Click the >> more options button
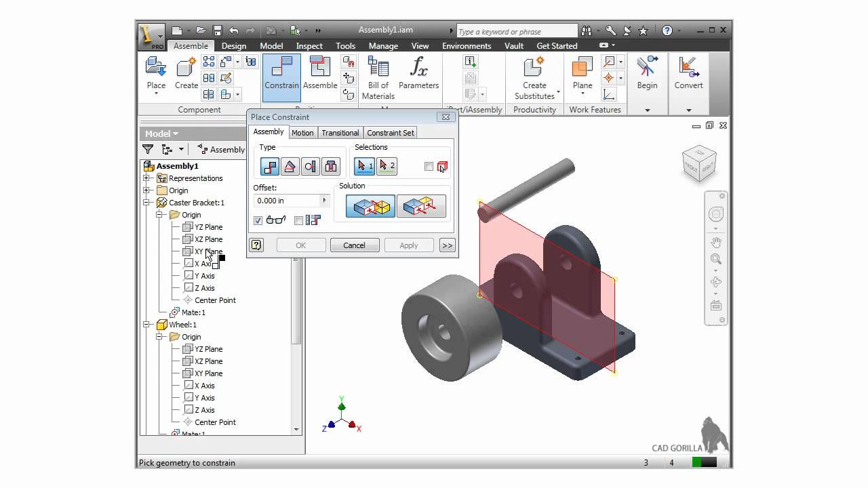The image size is (868, 488). 447,245
